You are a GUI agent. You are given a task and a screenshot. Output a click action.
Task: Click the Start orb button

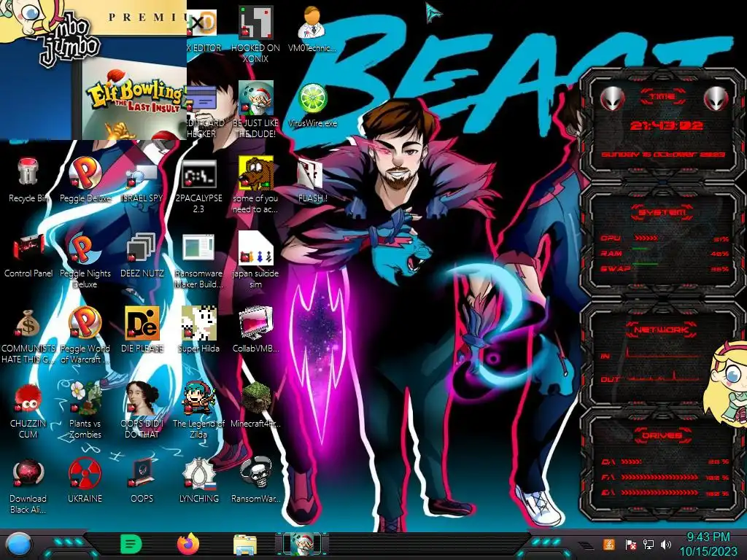[18, 544]
